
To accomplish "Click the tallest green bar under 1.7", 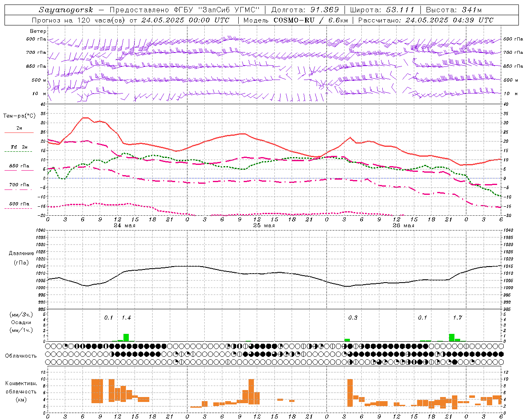I will click(x=452, y=338).
